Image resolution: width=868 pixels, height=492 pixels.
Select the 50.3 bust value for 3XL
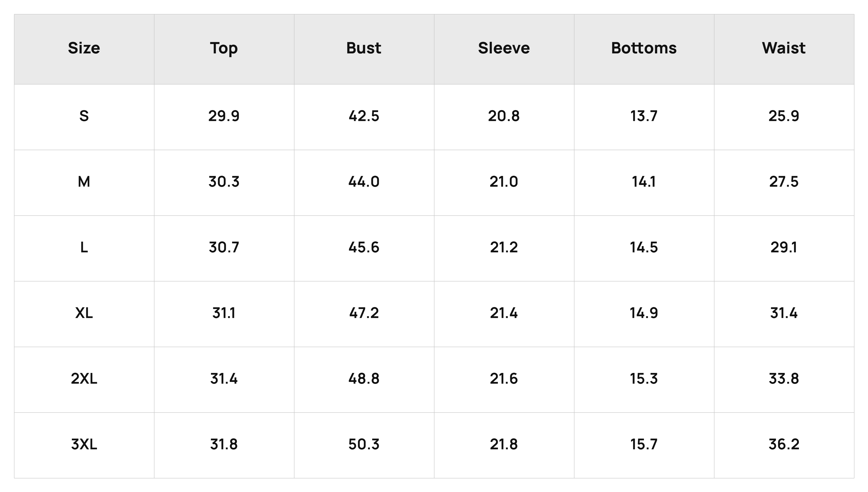point(364,444)
